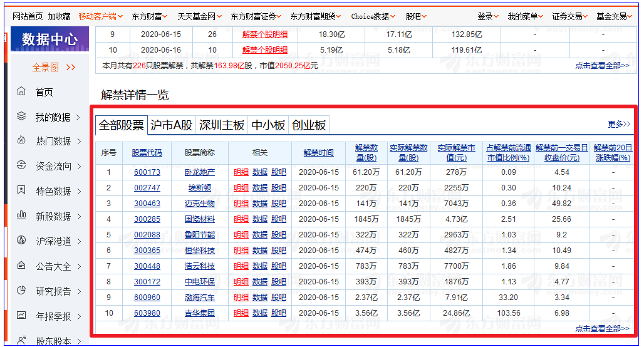Image resolution: width=644 pixels, height=347 pixels.
Task: Click the 公告大全 icon in sidebar
Action: 21,266
